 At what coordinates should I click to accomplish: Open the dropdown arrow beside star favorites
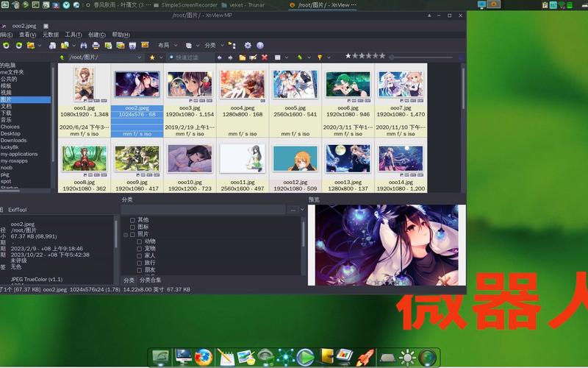(x=161, y=57)
